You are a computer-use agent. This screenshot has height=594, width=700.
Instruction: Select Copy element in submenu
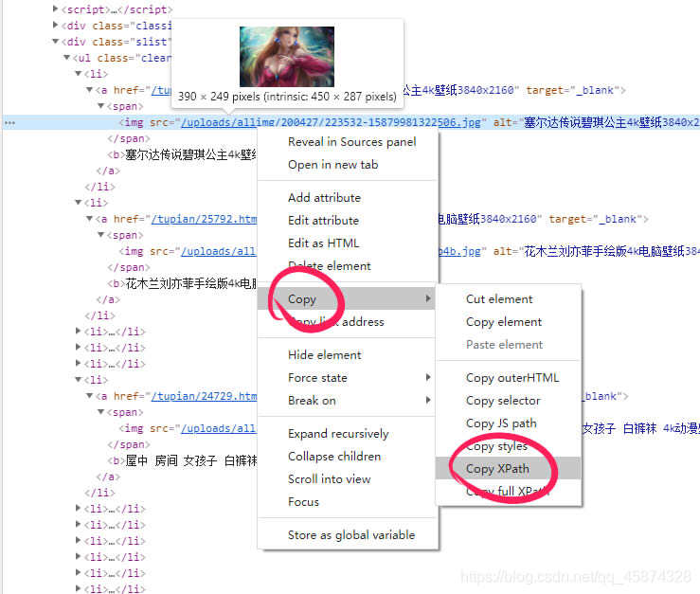click(x=504, y=321)
